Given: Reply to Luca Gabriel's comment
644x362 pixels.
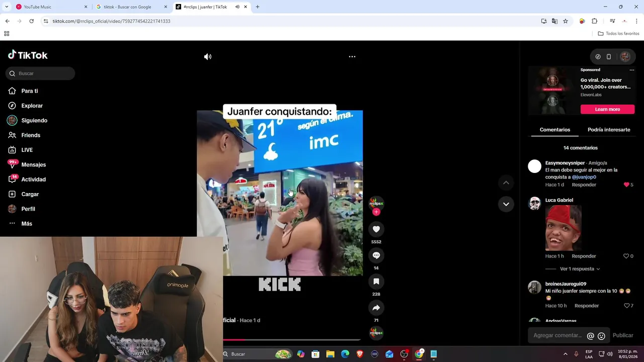Looking at the screenshot, I should (584, 256).
